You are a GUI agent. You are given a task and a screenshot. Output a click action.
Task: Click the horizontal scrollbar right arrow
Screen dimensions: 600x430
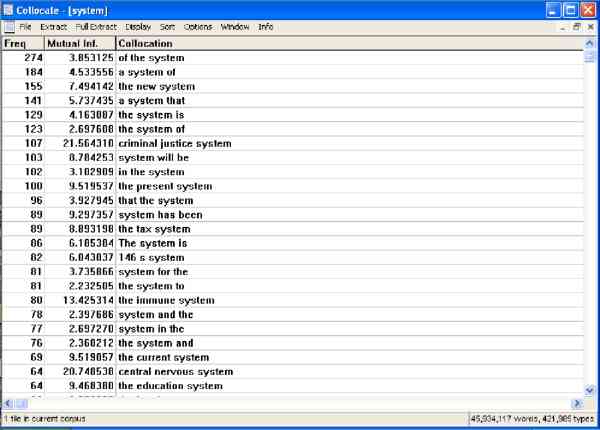pyautogui.click(x=575, y=402)
